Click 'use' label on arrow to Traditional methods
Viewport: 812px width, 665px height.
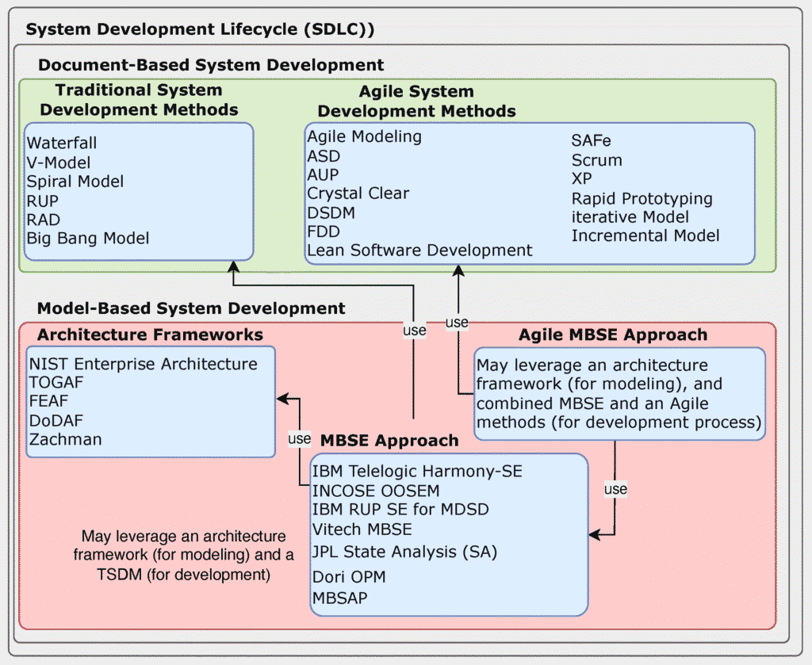pyautogui.click(x=414, y=331)
